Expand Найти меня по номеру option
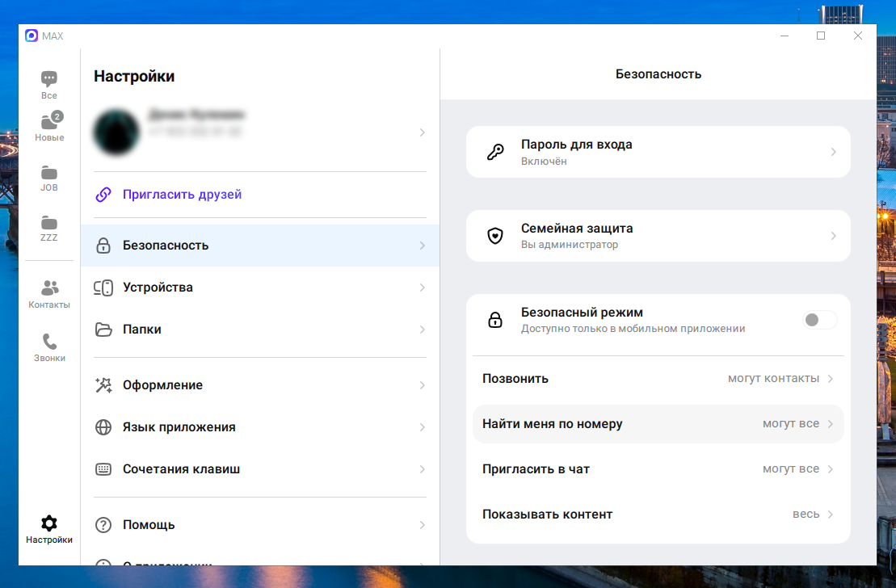This screenshot has height=588, width=896. (830, 424)
